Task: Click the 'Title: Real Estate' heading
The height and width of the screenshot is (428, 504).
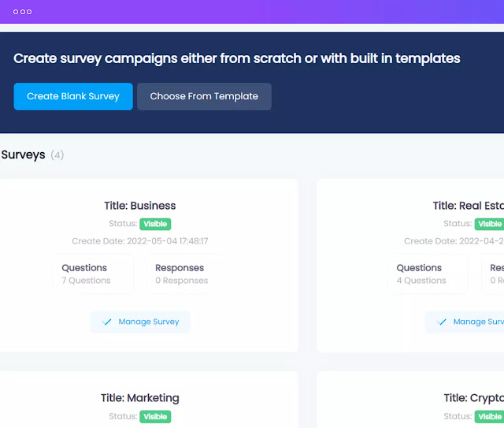Action: [x=469, y=206]
